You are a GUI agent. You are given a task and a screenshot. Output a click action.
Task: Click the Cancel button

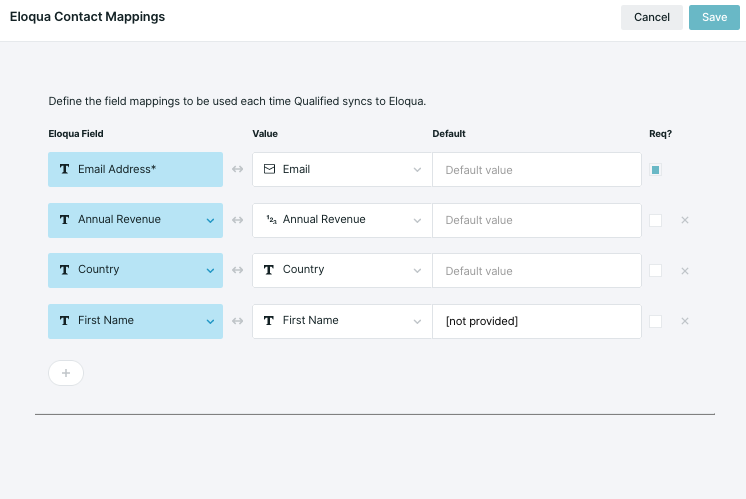(x=651, y=18)
